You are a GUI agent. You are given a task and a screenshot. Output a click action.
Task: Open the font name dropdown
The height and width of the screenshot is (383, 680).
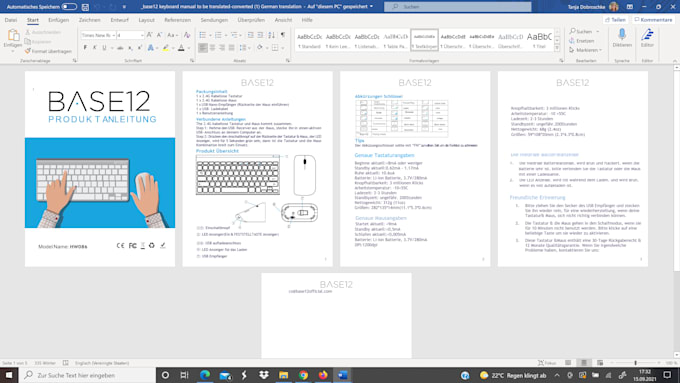tap(114, 35)
